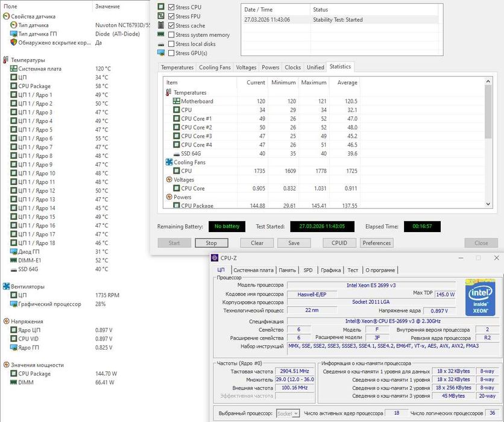Click the Close button of the stability test
Viewport: 504px width, 422px height.
click(481, 243)
